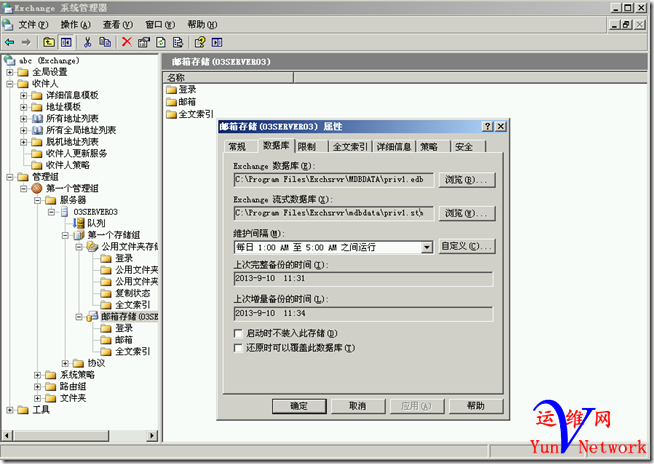Screen dimensions: 654x464
Task: Toggle the Show/Hide console tree icon
Action: pyautogui.click(x=66, y=42)
